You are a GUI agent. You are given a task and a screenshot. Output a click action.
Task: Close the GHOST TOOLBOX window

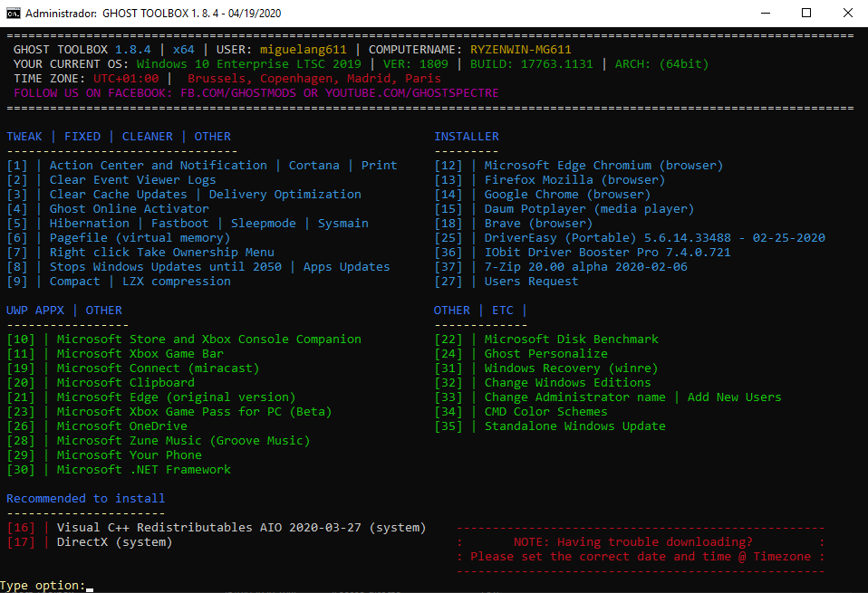pos(847,13)
